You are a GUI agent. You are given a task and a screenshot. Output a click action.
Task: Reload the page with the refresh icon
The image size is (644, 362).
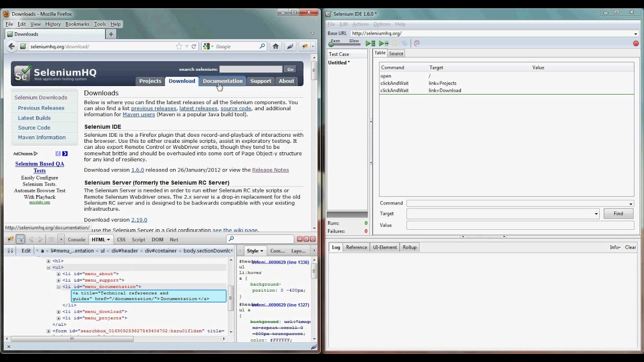click(x=194, y=46)
